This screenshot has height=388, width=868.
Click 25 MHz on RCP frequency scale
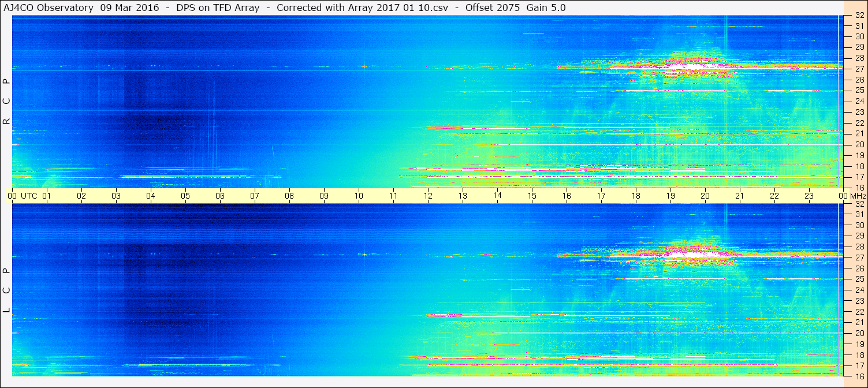[859, 90]
